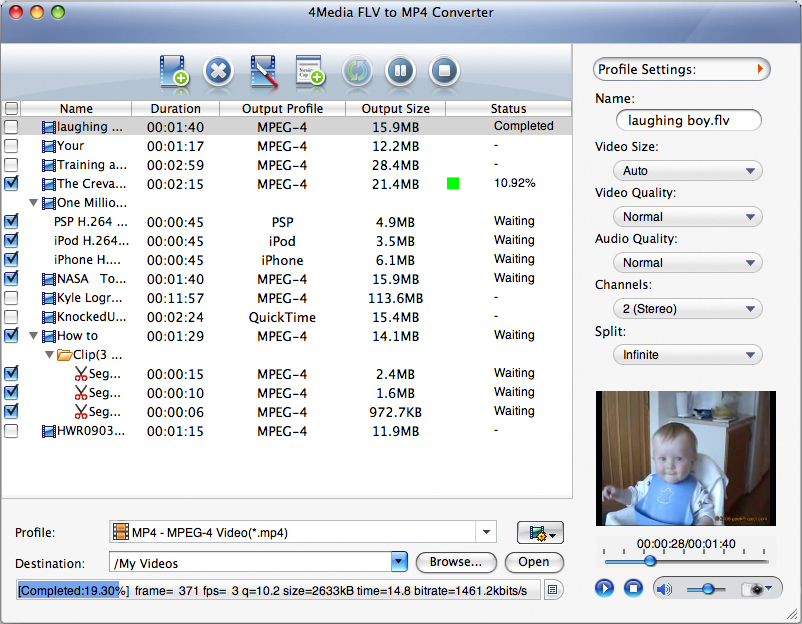Open the Destination path dropdown arrow

(399, 562)
